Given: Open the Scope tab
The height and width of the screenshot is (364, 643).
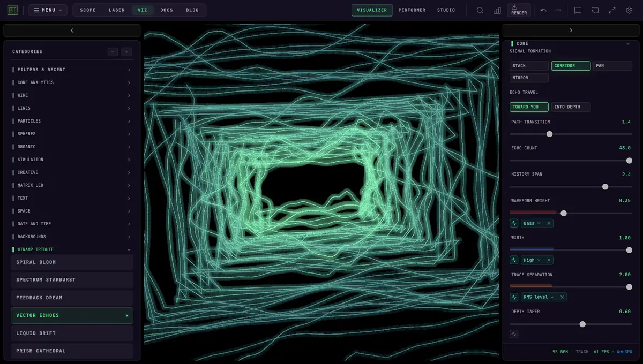Looking at the screenshot, I should pyautogui.click(x=88, y=10).
